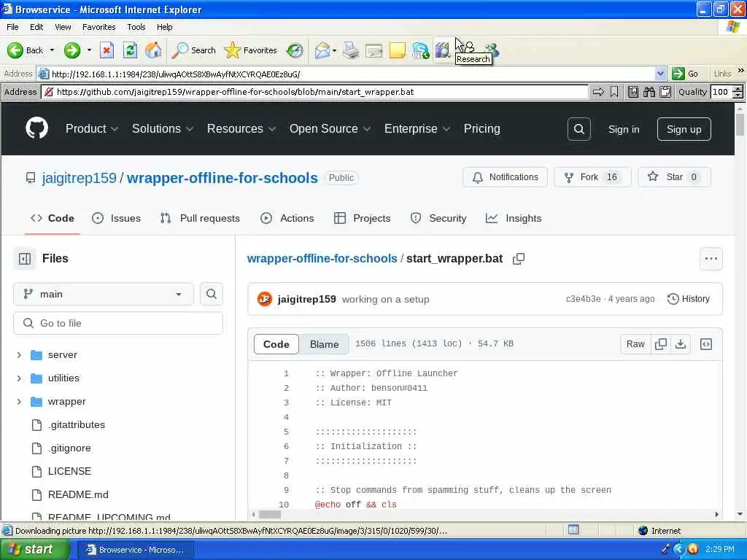Open the main branch dropdown
The width and height of the screenshot is (747, 560).
pos(104,294)
